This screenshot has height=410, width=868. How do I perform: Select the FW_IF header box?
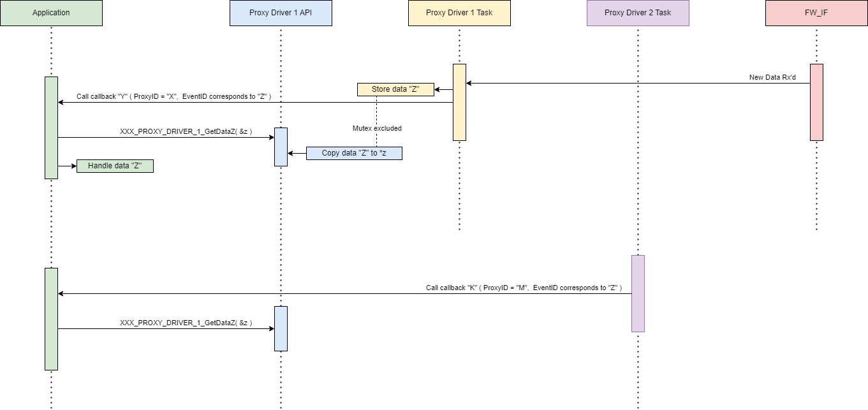816,13
